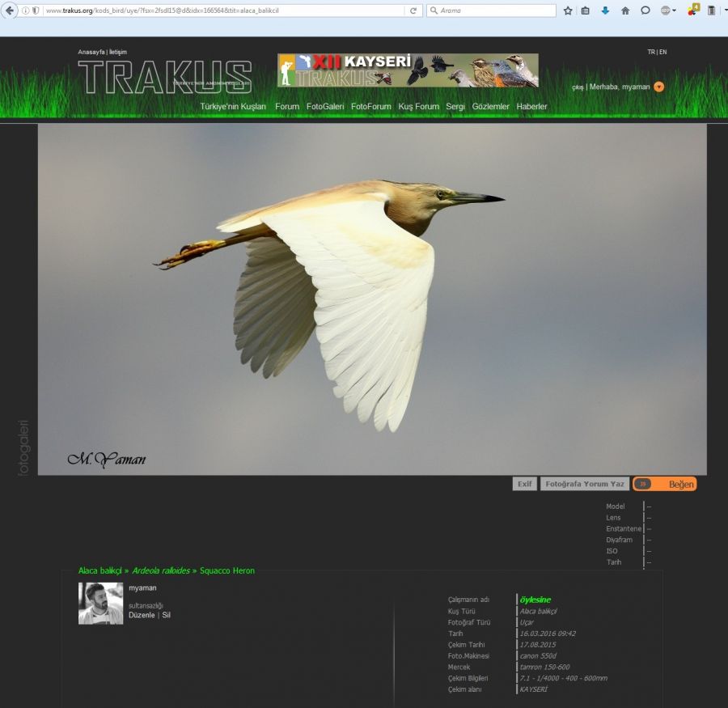Switch the site language to EN
Screen dimensions: 728x708
point(663,52)
